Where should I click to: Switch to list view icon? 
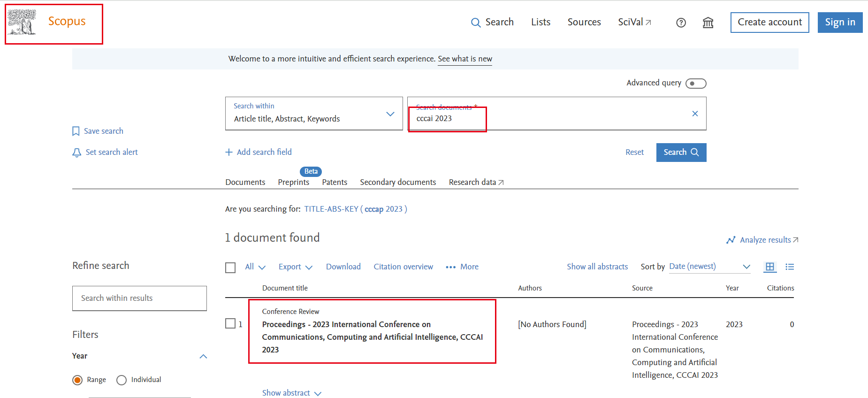point(790,267)
